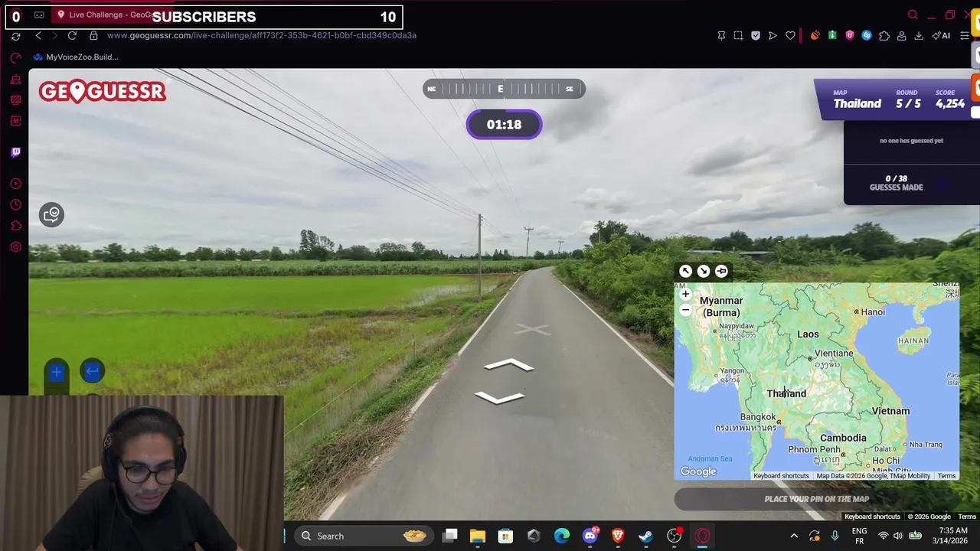Bookmark page with the heart icon
This screenshot has height=551, width=980.
click(790, 35)
